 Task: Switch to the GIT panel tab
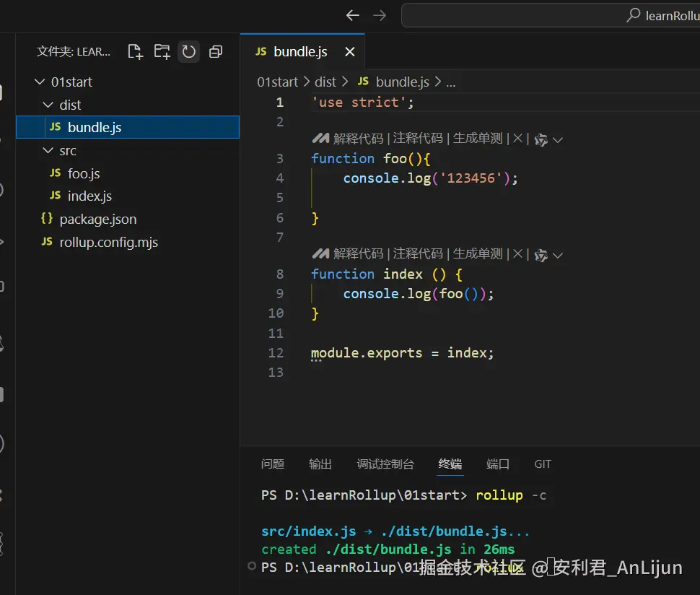pyautogui.click(x=543, y=464)
